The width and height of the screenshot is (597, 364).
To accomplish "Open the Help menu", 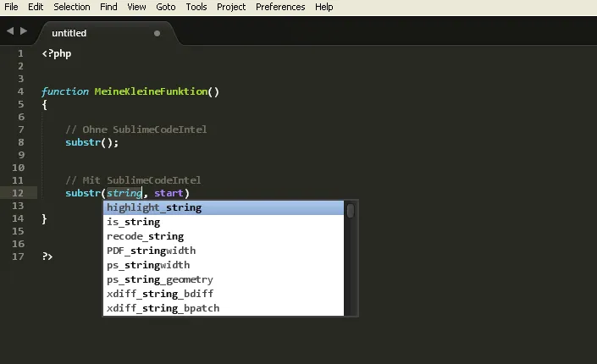I will 324,7.
